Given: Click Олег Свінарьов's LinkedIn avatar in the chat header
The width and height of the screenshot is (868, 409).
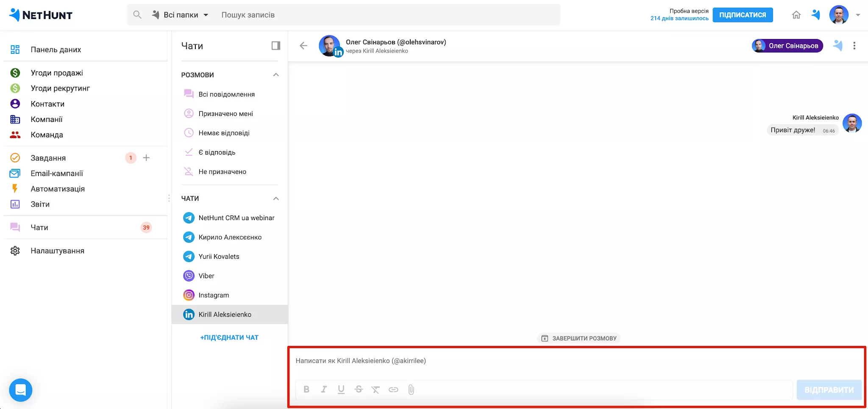Looking at the screenshot, I should click(330, 46).
